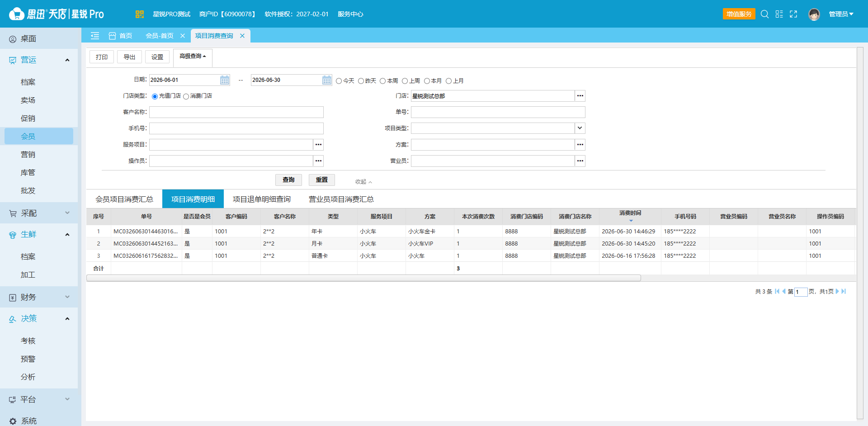The height and width of the screenshot is (426, 868).
Task: Open the start date calendar picker
Action: pos(224,80)
